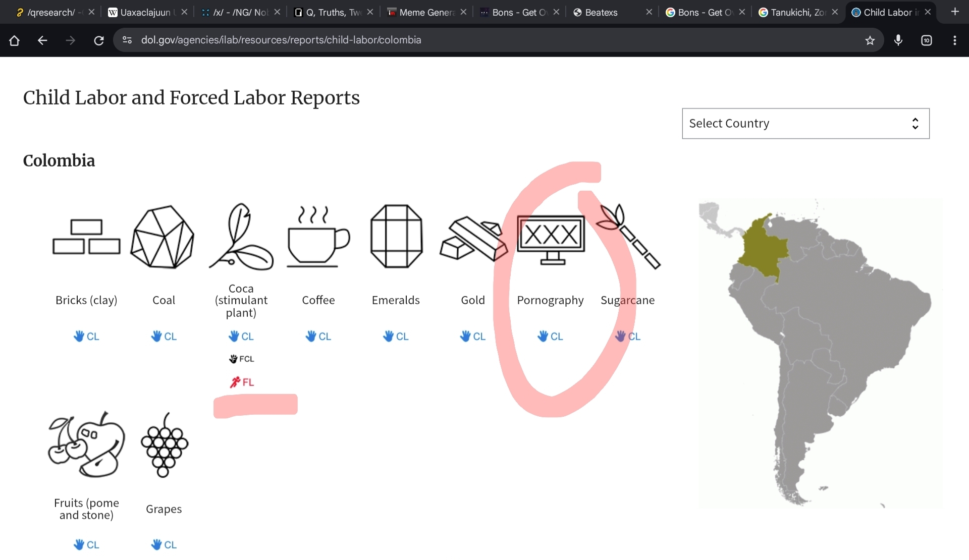Viewport: 969px width, 560px height.
Task: Switch to the Meme Generator tab
Action: (426, 12)
